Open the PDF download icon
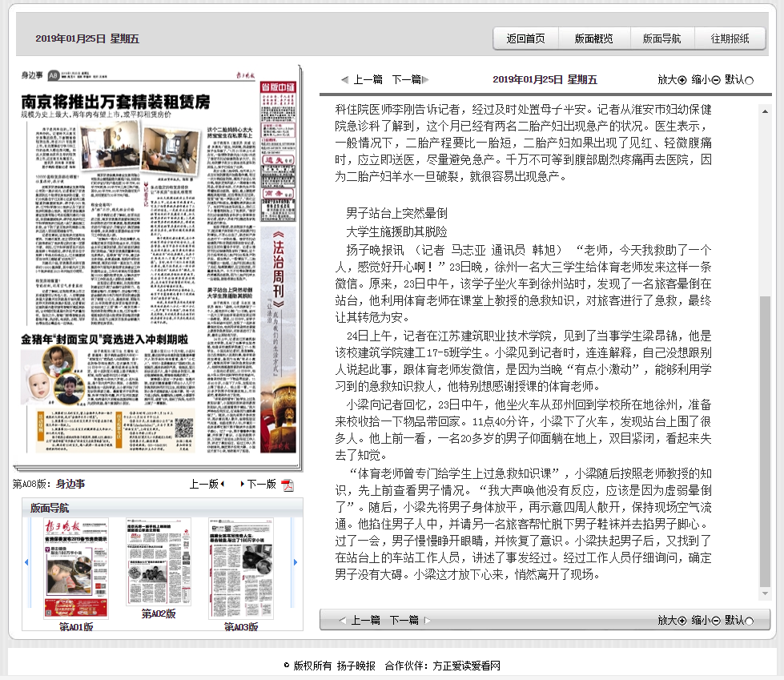The image size is (784, 680). (x=287, y=485)
